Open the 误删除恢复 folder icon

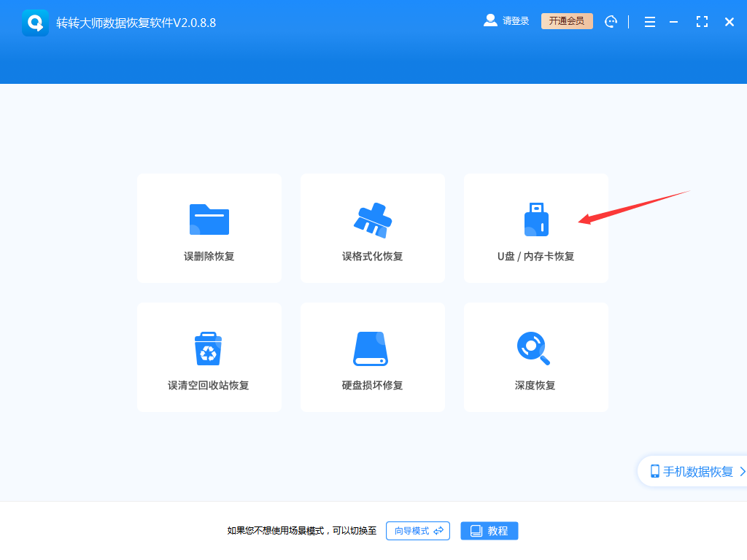[209, 218]
